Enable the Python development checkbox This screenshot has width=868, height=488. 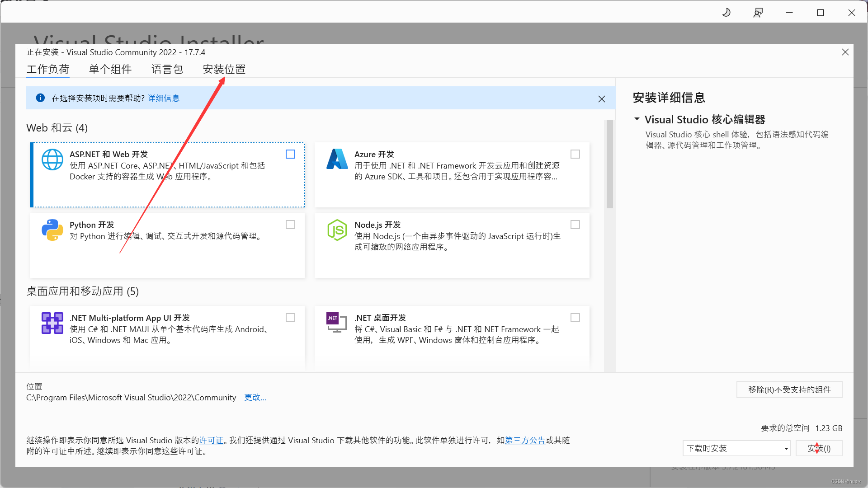coord(290,225)
